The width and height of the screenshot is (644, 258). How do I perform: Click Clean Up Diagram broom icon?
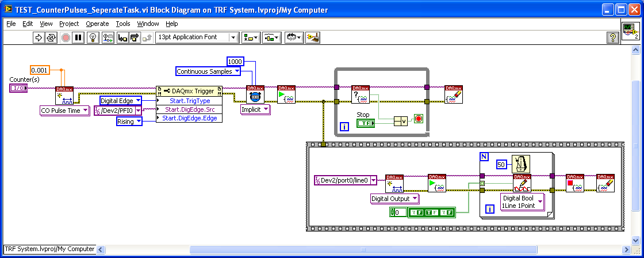pos(313,37)
